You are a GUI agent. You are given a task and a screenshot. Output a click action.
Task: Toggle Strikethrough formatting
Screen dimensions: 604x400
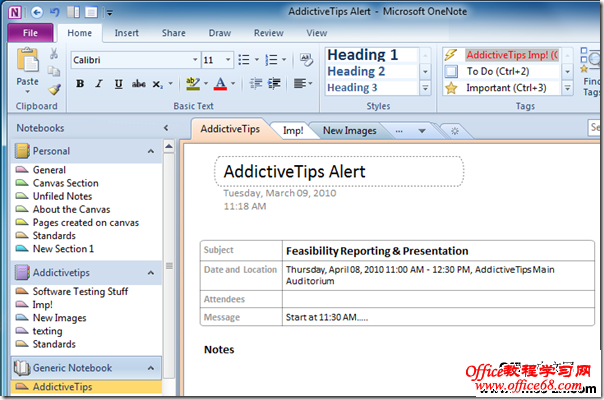coord(139,84)
